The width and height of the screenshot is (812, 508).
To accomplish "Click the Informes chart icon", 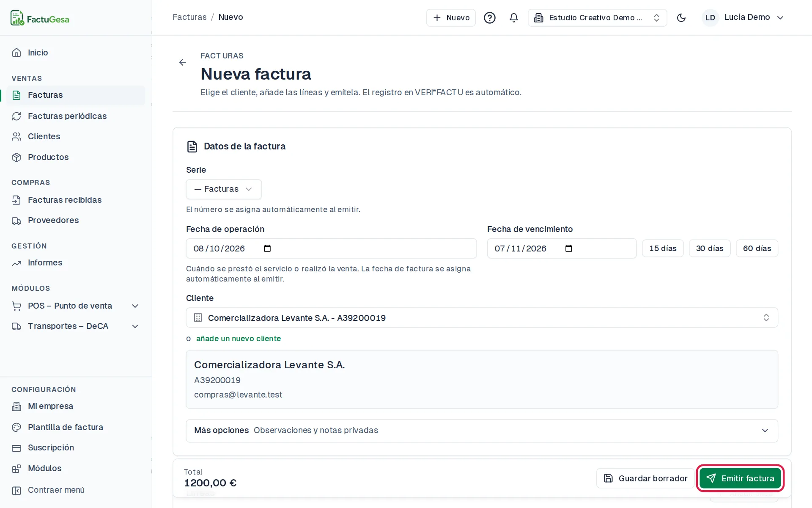I will pyautogui.click(x=16, y=263).
